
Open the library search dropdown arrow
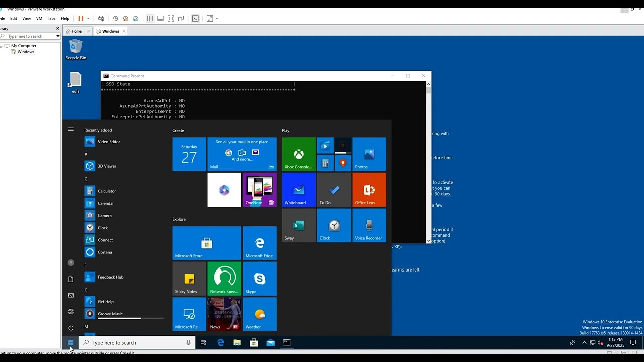point(58,36)
